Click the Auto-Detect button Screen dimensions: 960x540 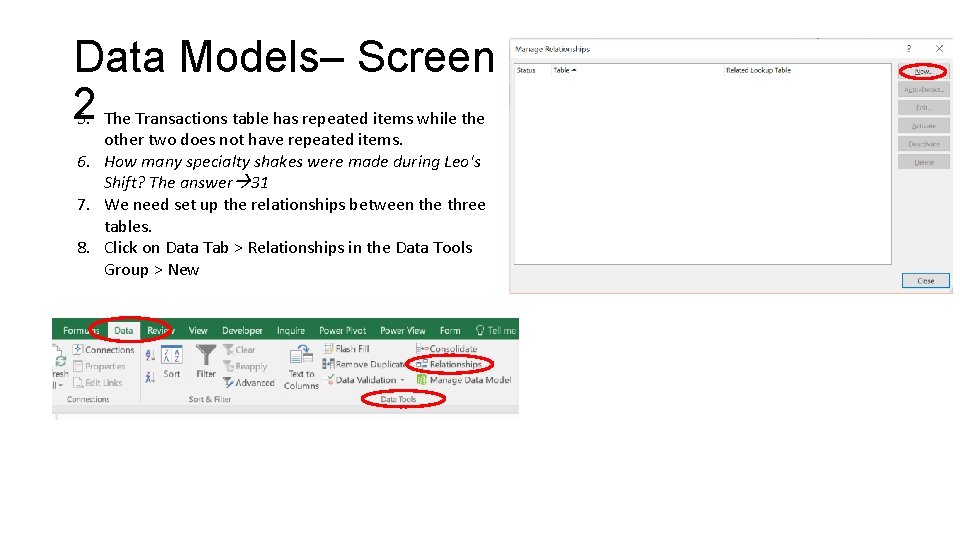(924, 89)
